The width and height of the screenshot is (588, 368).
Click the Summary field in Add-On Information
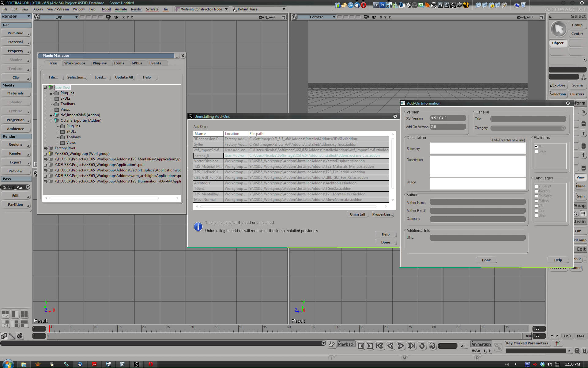click(x=478, y=148)
